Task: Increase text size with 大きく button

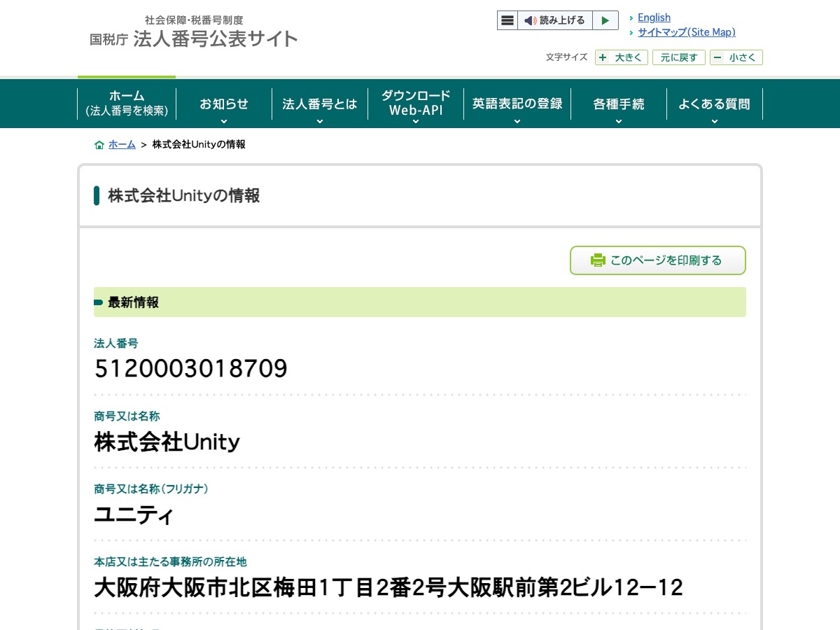Action: [622, 57]
